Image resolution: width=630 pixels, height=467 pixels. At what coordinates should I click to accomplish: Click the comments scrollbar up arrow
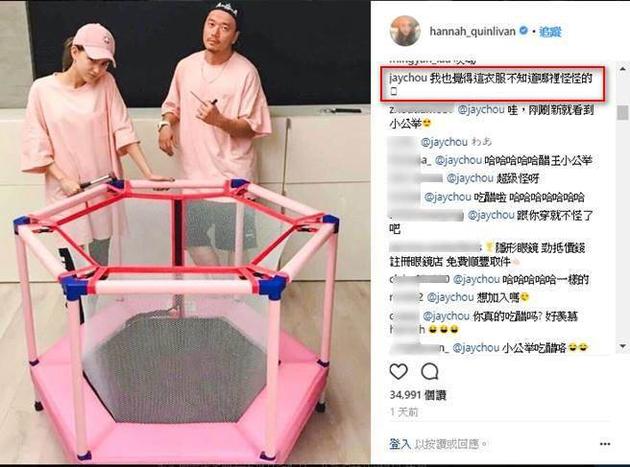coord(623,69)
